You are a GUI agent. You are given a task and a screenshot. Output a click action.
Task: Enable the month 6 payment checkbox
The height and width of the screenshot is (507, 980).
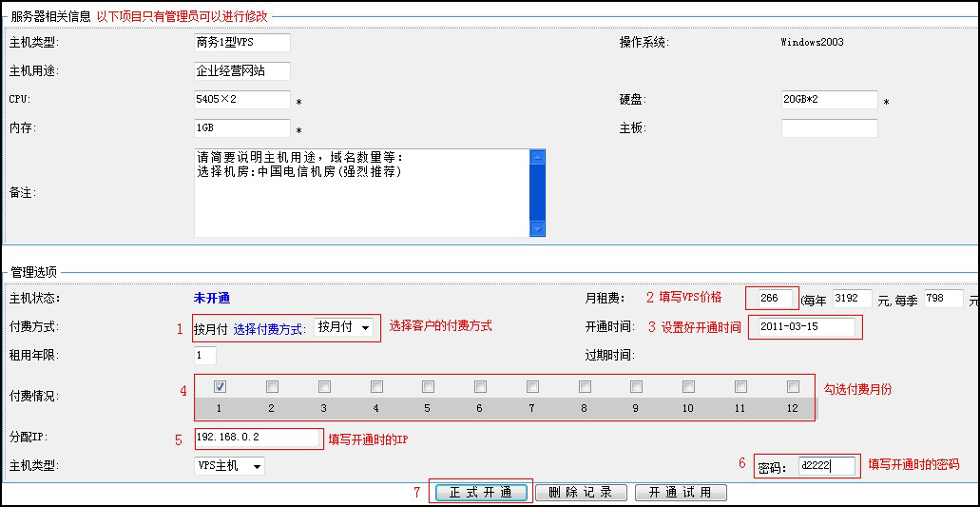(x=480, y=387)
